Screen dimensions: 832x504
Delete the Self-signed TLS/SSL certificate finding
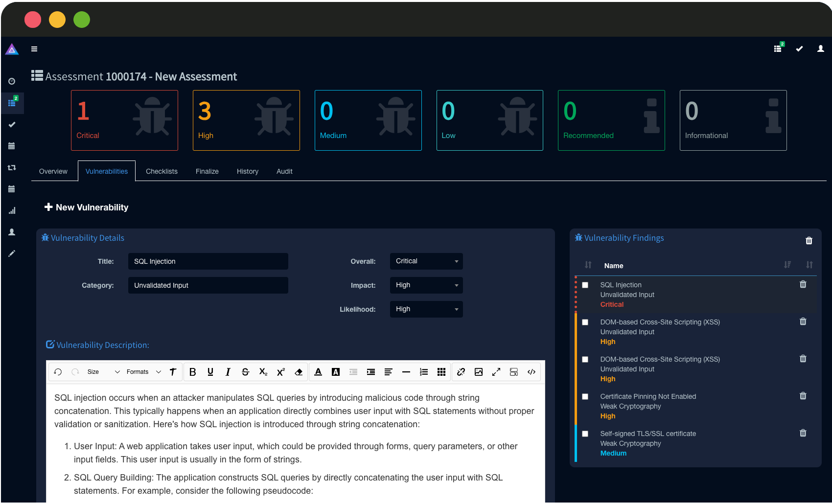point(803,433)
